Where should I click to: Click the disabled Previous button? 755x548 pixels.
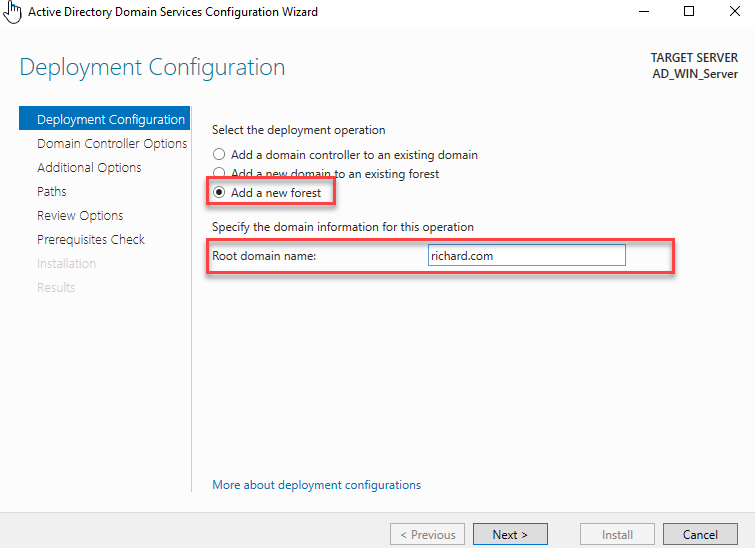(x=427, y=534)
